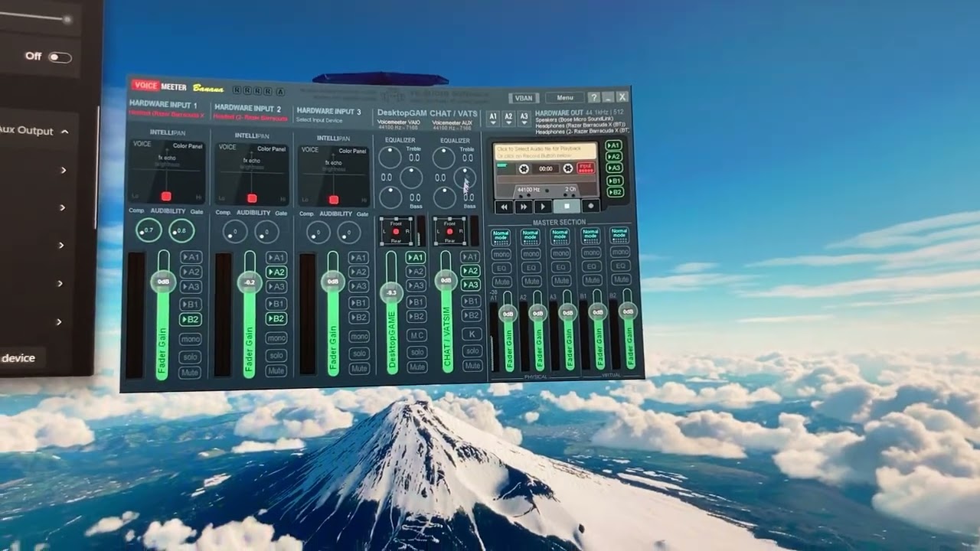Click the cassette fast-forward button

[x=524, y=207]
